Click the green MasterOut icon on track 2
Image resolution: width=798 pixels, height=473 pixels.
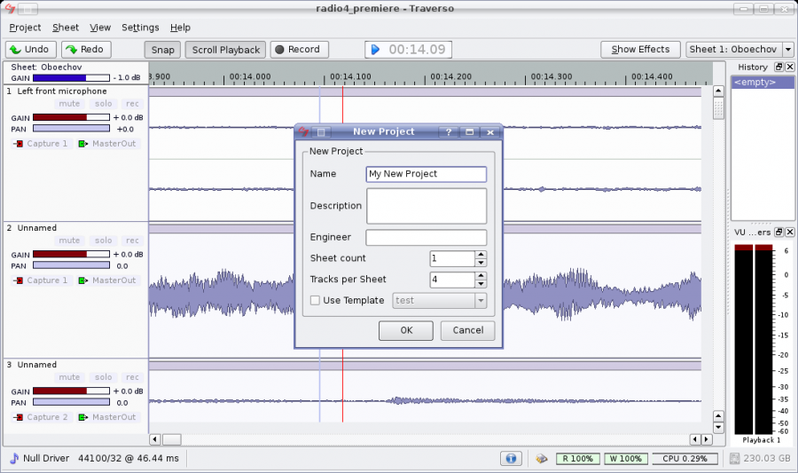pos(82,281)
